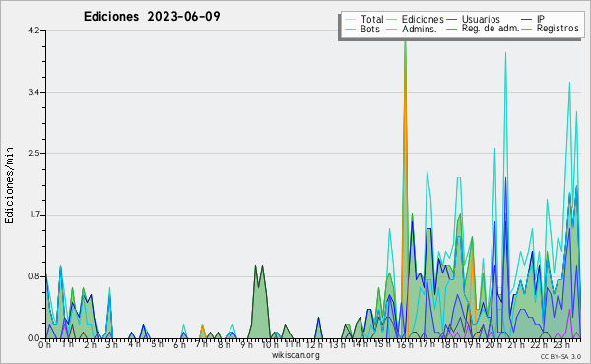Viewport: 591px width, 364px height.
Task: Select the 'IP' legend entry
Action: pos(541,19)
